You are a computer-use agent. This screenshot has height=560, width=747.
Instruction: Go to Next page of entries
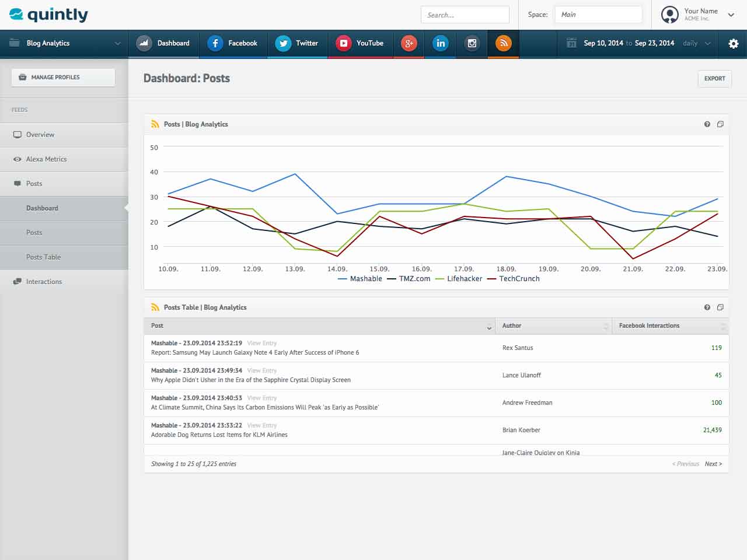(713, 464)
